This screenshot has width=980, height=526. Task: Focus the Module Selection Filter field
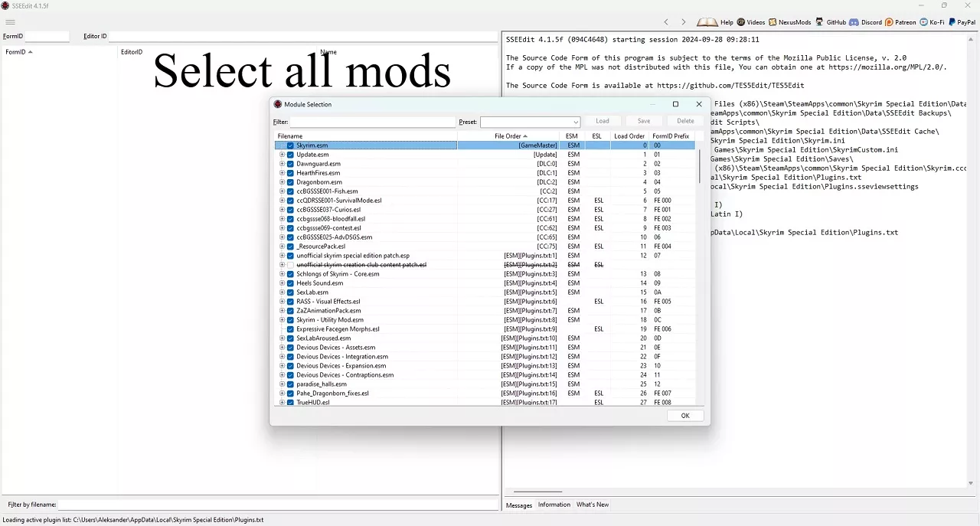[373, 122]
